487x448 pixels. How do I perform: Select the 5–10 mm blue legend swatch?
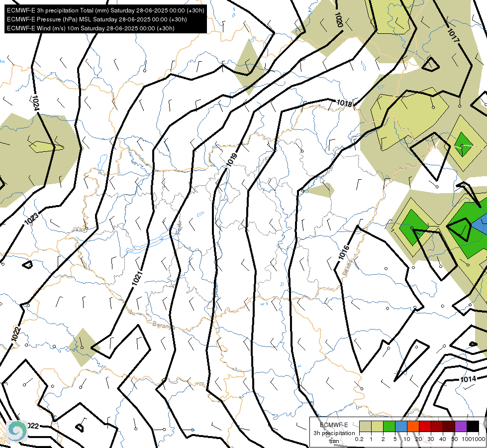(x=401, y=427)
